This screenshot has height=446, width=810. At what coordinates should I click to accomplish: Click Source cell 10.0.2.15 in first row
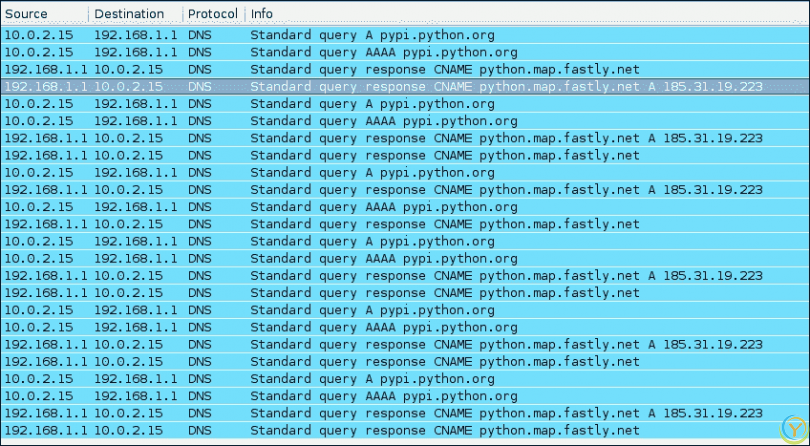[x=39, y=35]
